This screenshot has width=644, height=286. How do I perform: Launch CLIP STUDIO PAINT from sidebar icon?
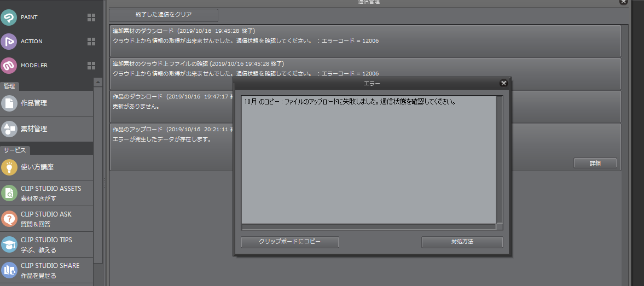[9, 17]
